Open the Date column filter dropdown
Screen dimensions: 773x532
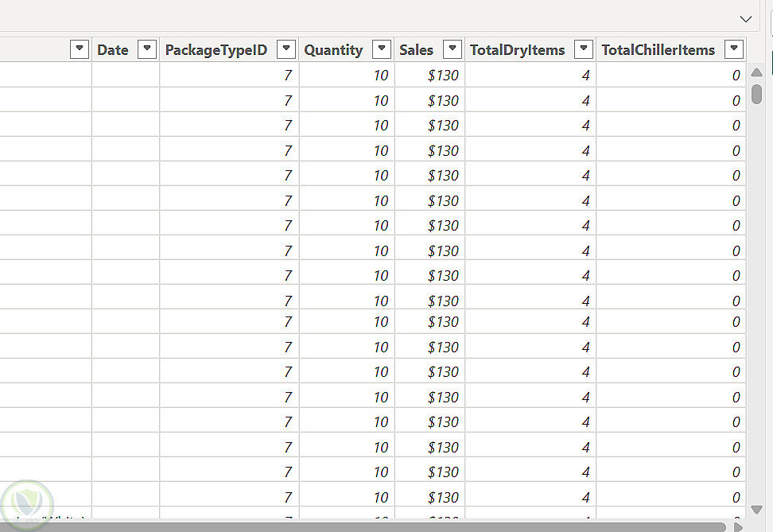click(x=147, y=49)
